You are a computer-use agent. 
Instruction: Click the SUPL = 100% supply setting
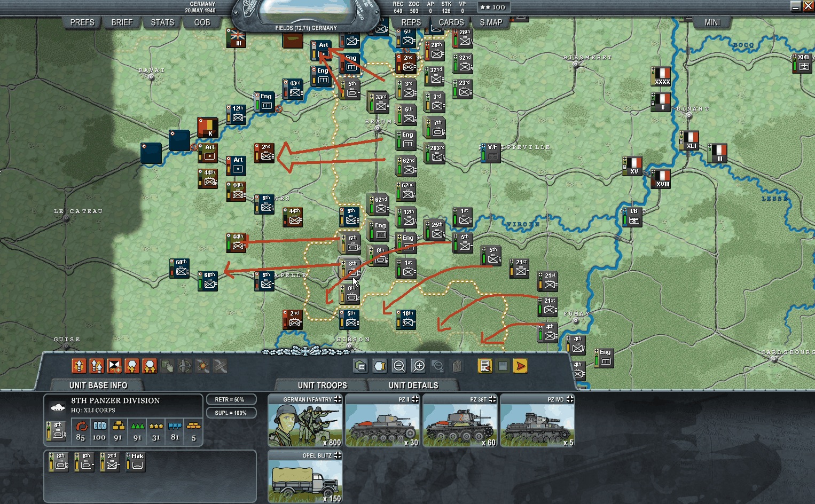[231, 413]
